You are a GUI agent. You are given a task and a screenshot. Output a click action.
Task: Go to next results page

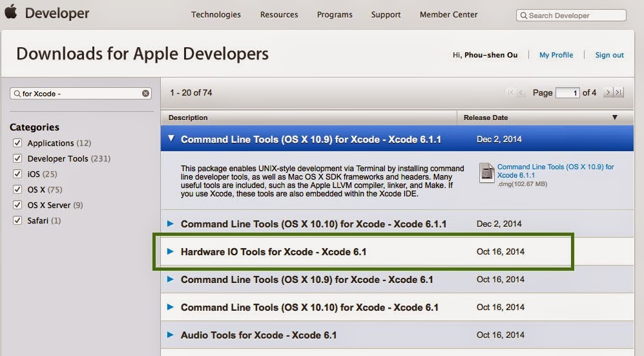pos(608,92)
